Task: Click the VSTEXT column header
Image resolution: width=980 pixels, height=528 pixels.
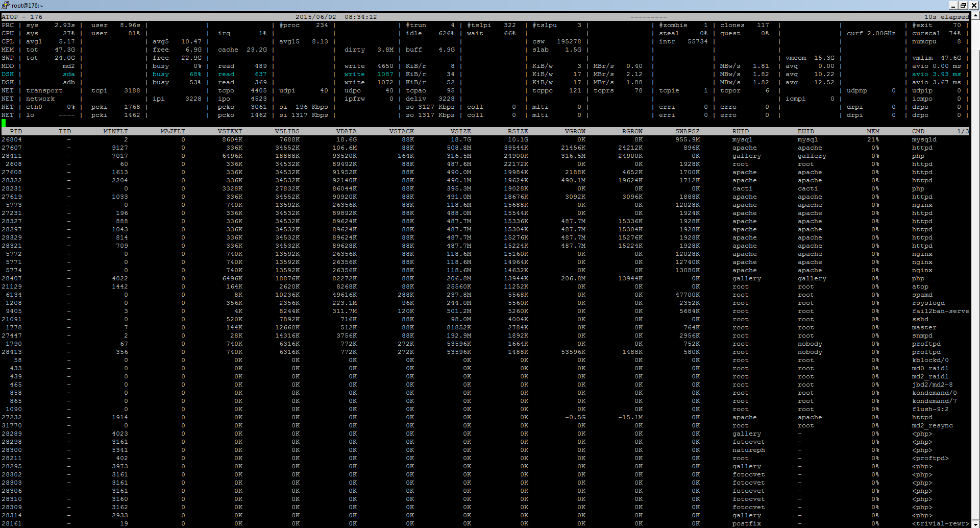Action: coord(230,131)
